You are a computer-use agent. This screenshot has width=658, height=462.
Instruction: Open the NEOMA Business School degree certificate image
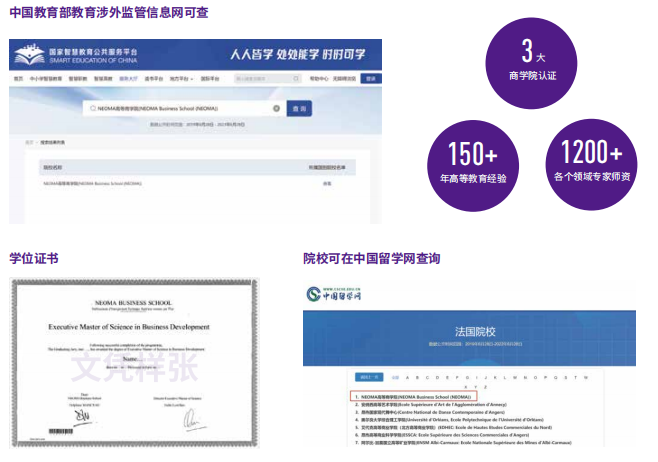pyautogui.click(x=134, y=363)
